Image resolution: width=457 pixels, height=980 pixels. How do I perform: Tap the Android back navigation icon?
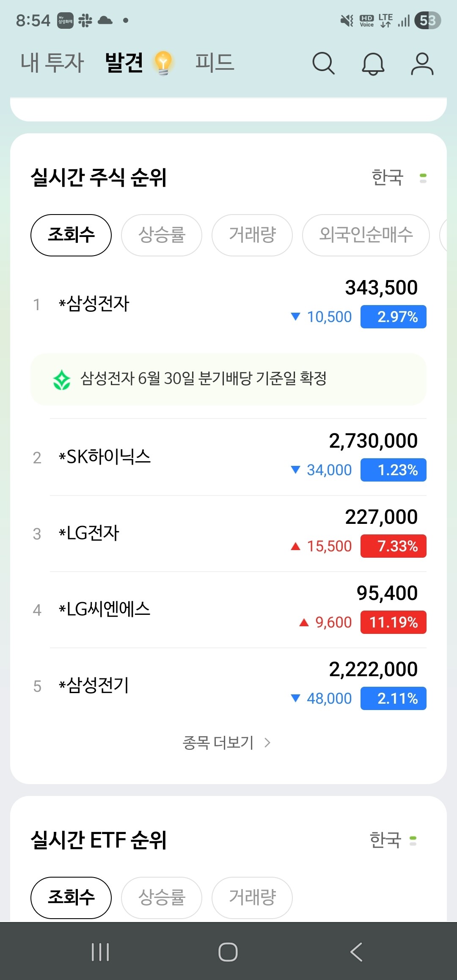tap(356, 952)
